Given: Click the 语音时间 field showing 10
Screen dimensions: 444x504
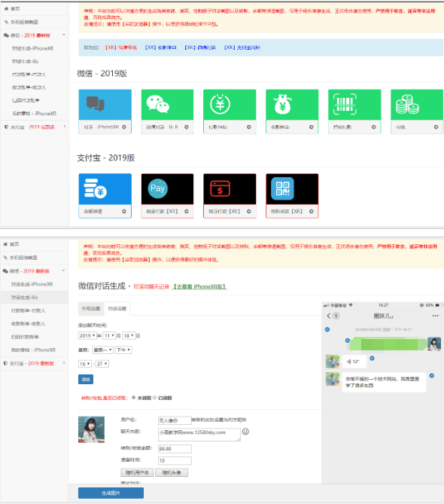Looking at the screenshot, I should (175, 460).
